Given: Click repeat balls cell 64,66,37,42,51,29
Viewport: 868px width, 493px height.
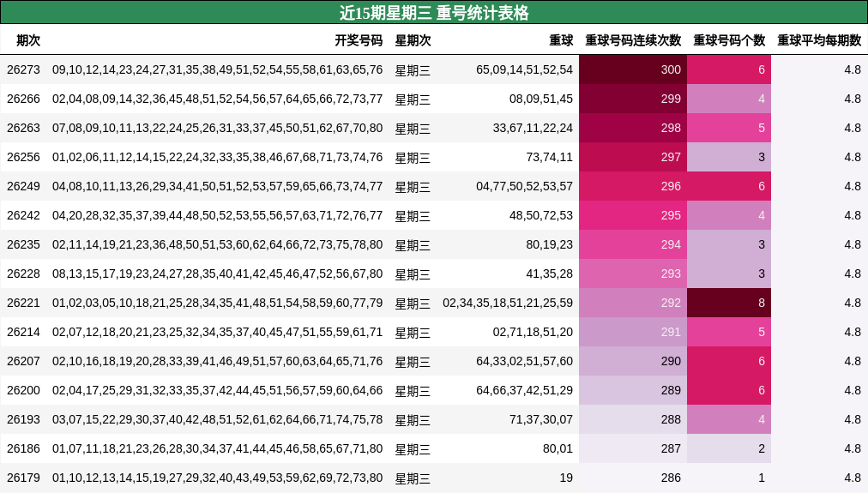Looking at the screenshot, I should [524, 391].
